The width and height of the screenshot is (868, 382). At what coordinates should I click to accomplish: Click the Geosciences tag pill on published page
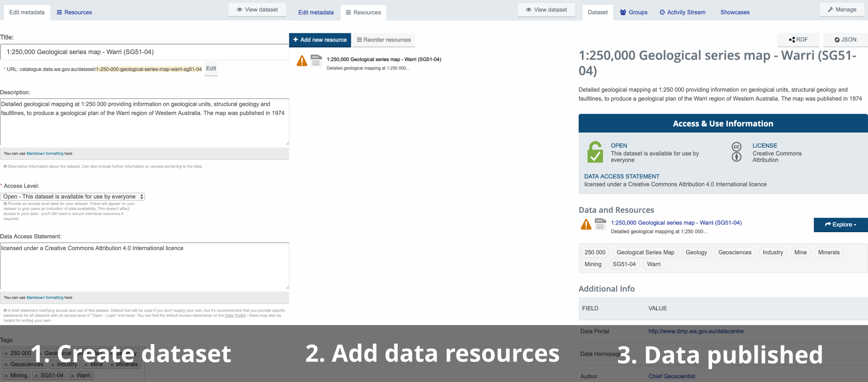click(735, 252)
